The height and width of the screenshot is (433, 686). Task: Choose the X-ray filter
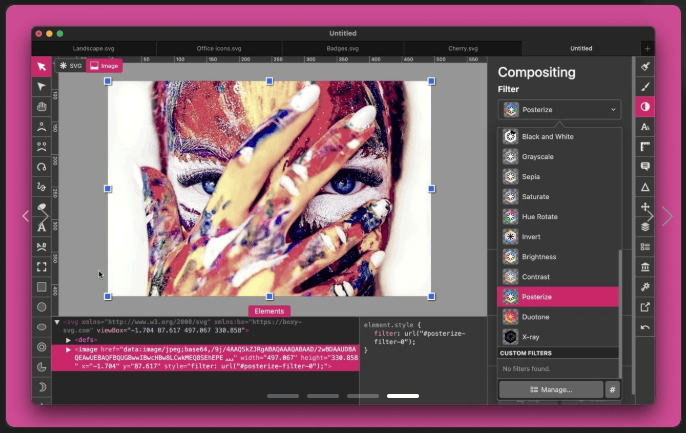pyautogui.click(x=558, y=337)
